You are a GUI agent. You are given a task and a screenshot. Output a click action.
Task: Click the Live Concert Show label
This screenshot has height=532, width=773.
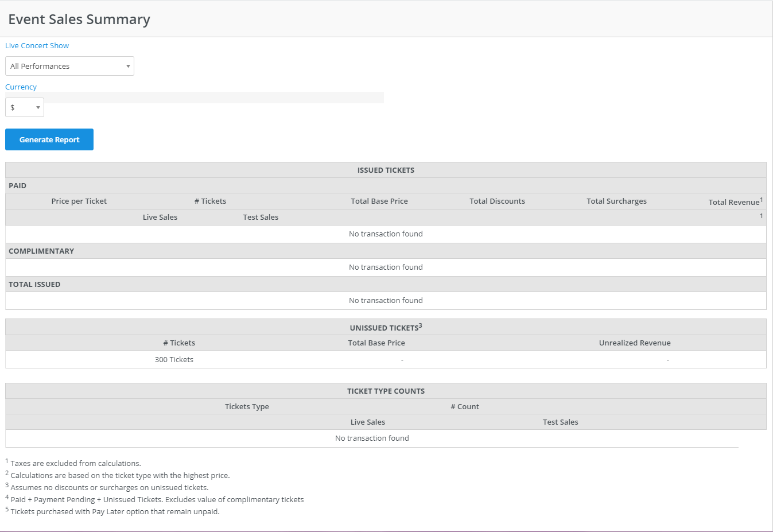point(37,46)
